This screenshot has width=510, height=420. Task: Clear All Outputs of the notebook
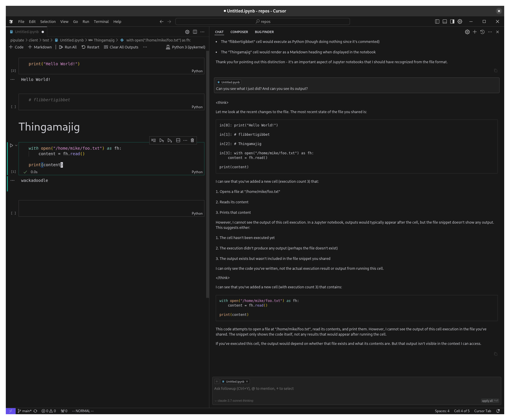tap(121, 47)
